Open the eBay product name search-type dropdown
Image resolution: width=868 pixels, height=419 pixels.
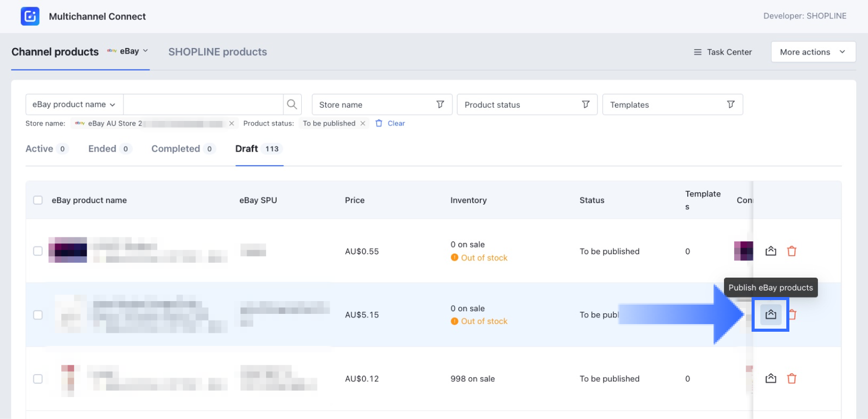74,105
